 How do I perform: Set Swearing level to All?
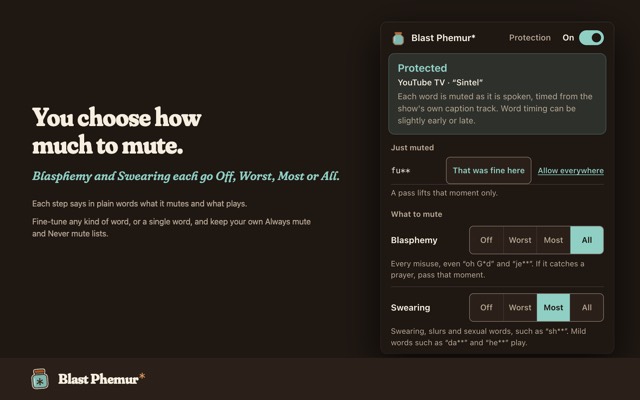click(x=587, y=307)
